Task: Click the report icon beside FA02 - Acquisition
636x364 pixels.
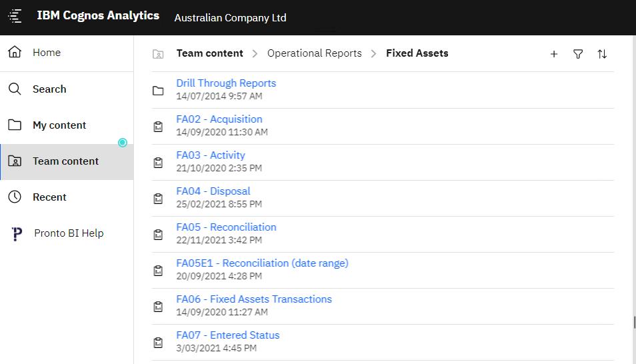Action: point(158,126)
